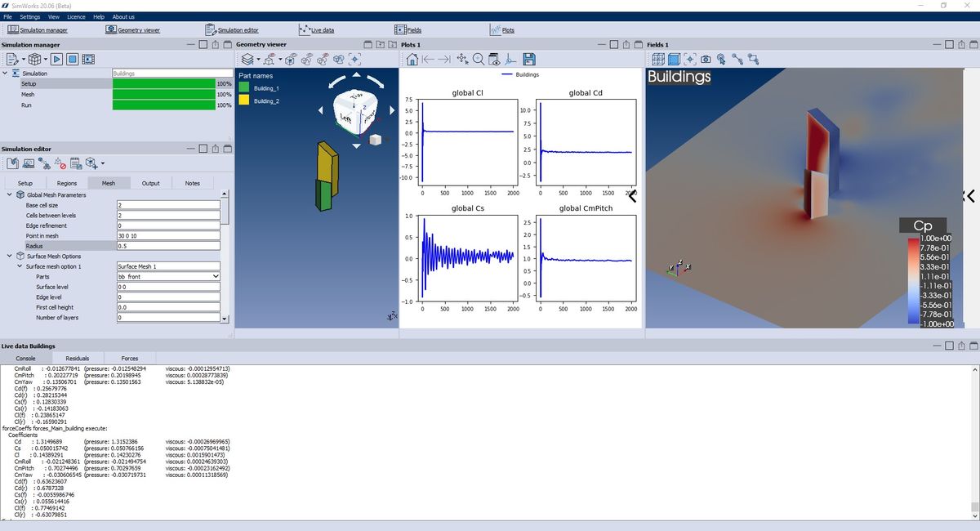The width and height of the screenshot is (980, 531).
Task: Click the run simulation play icon
Action: tap(57, 59)
